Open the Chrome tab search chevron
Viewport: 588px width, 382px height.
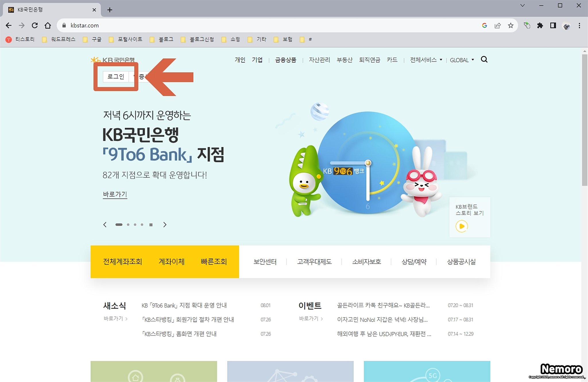[x=523, y=5]
